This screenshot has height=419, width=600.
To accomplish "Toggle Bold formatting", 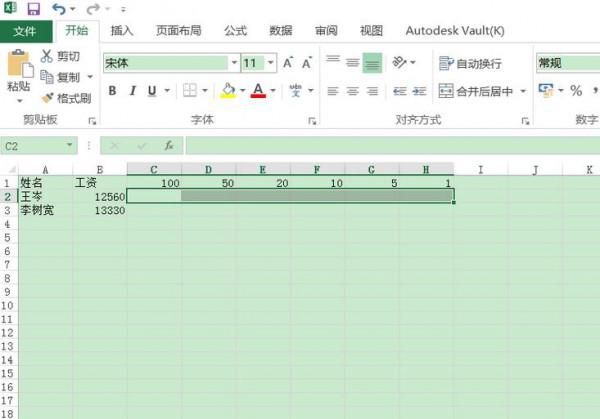I will point(112,91).
